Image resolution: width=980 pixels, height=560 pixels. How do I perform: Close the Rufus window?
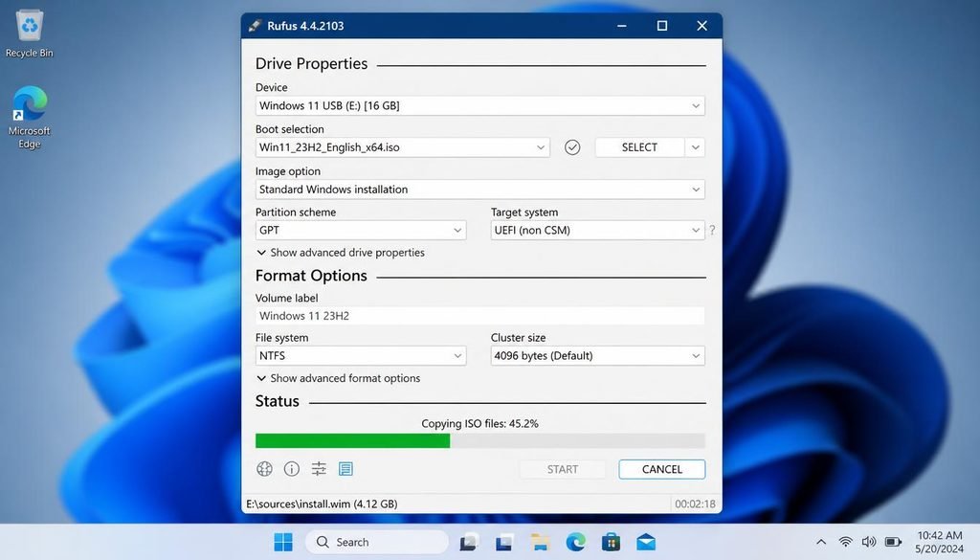[702, 26]
